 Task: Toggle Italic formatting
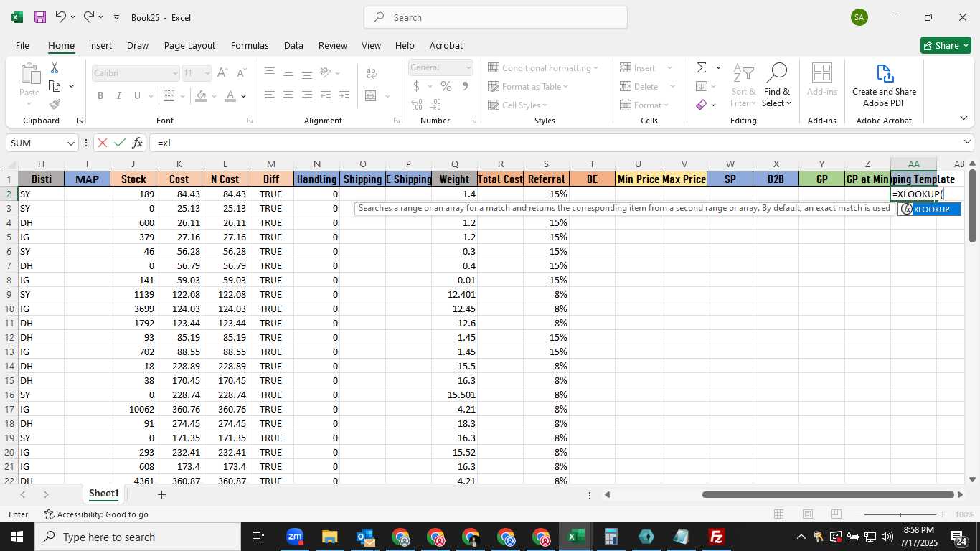click(118, 95)
